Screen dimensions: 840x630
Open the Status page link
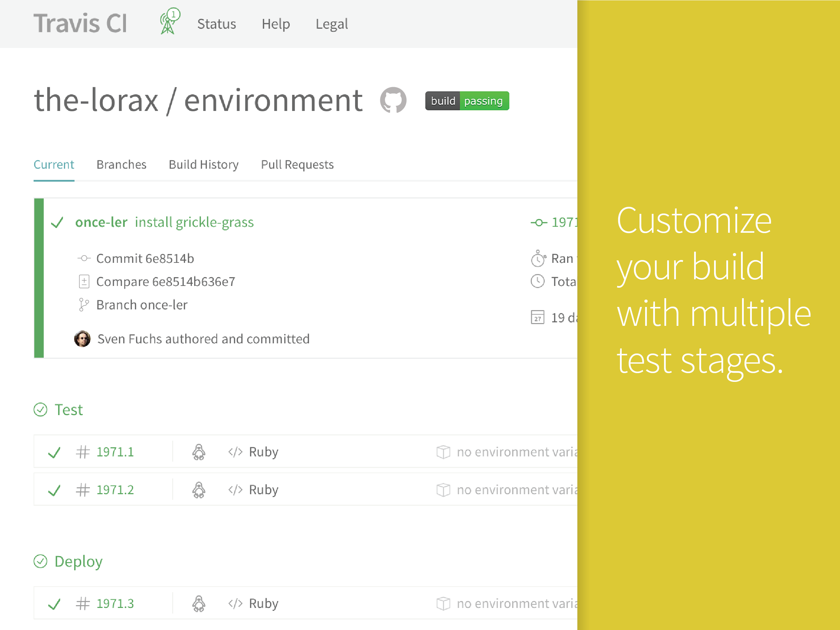tap(217, 24)
